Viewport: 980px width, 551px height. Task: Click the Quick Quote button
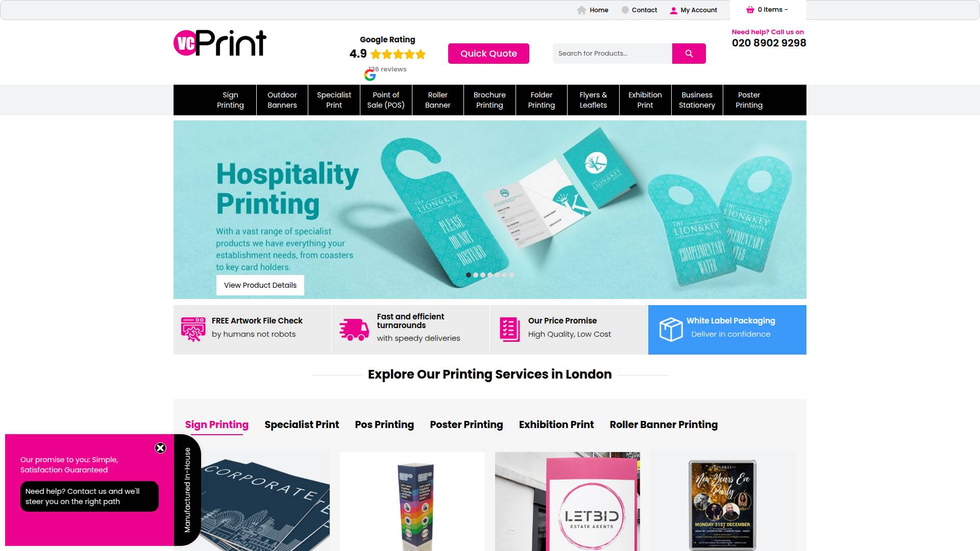(x=488, y=54)
